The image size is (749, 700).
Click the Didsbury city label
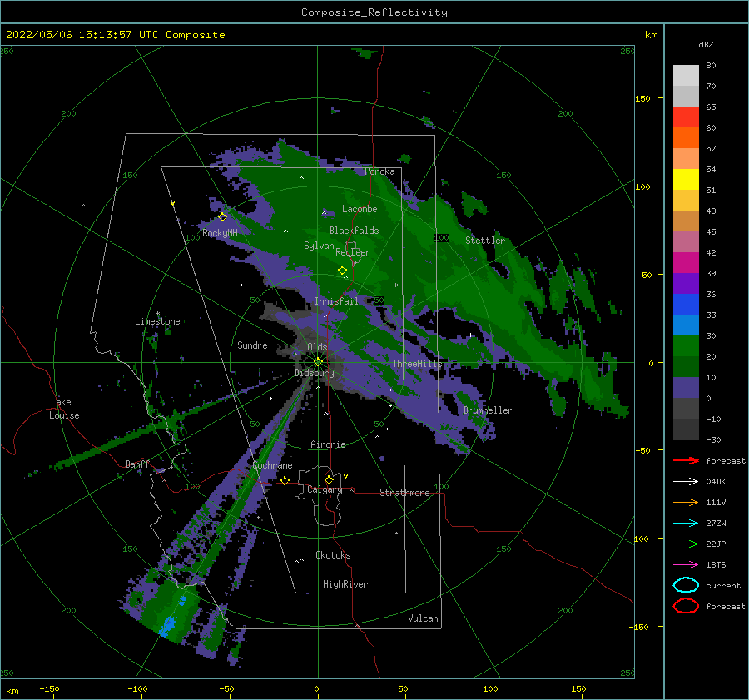315,373
